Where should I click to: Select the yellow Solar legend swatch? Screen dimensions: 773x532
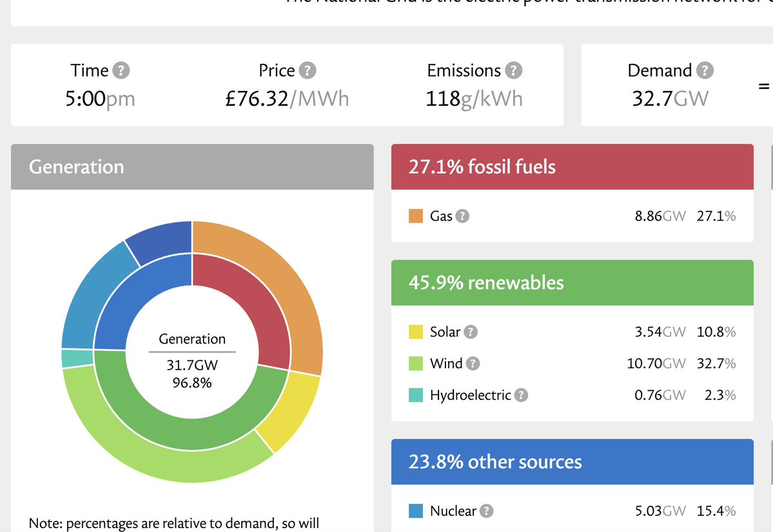pos(416,332)
